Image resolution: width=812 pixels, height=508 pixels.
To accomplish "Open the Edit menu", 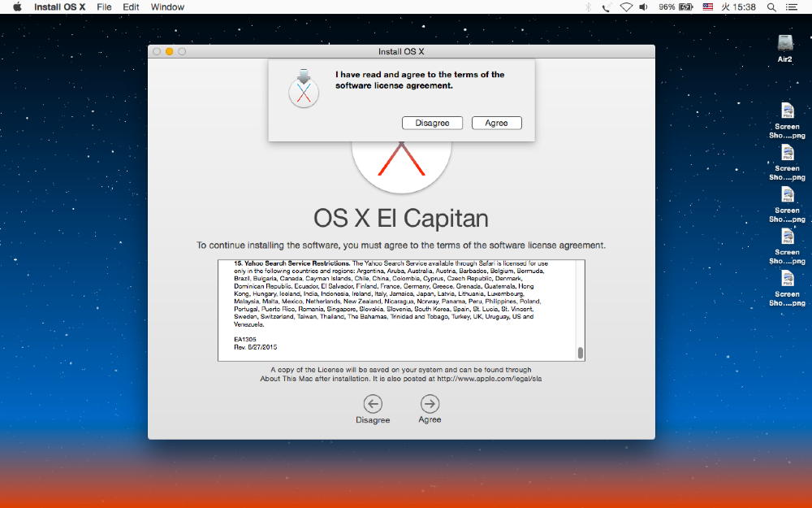I will 131,7.
